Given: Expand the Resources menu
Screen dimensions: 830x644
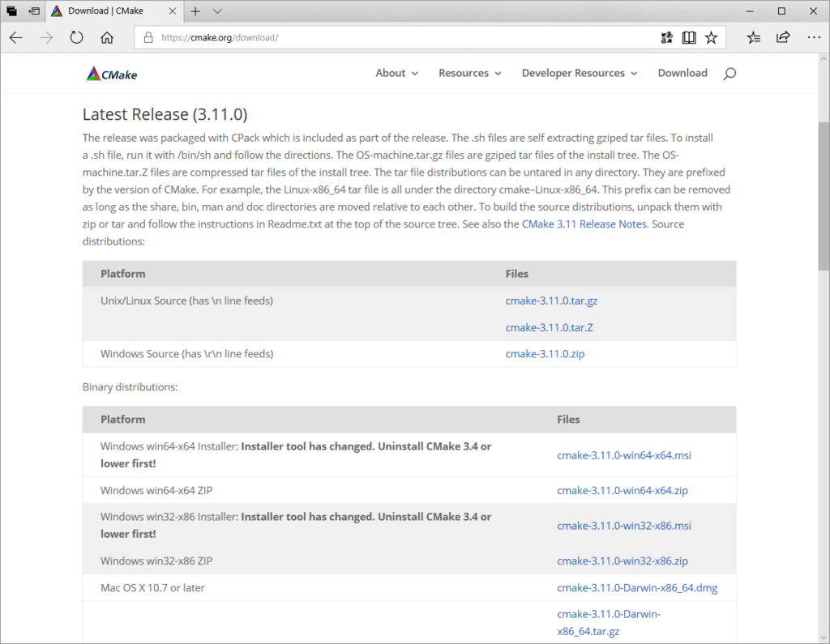Looking at the screenshot, I should [469, 73].
